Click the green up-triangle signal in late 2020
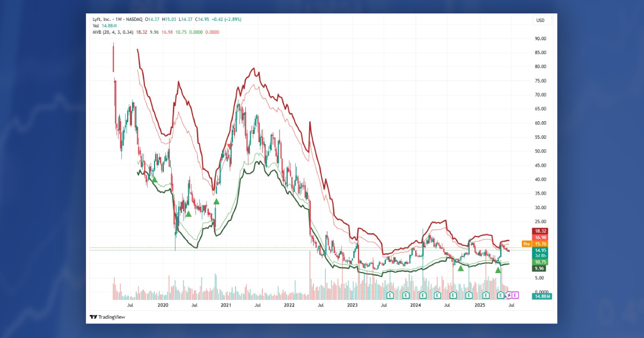The image size is (644, 338). pyautogui.click(x=216, y=202)
